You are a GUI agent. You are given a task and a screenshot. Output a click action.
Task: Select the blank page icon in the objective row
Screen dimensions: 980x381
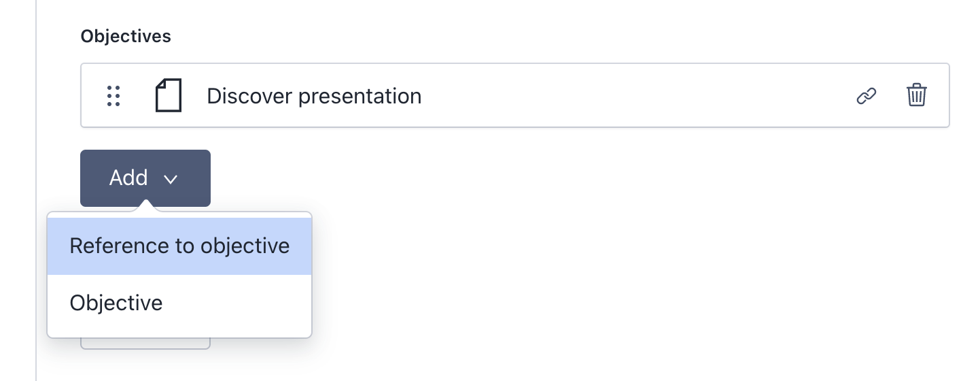coord(169,95)
